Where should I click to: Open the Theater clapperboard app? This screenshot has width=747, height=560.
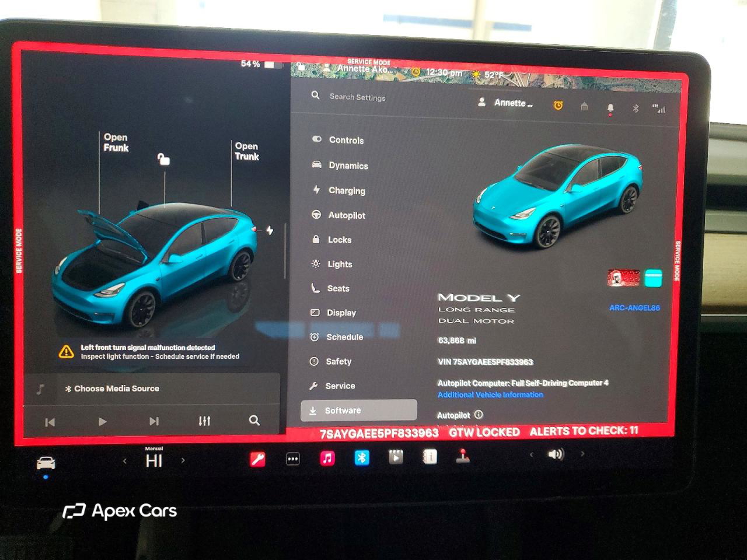(x=396, y=457)
